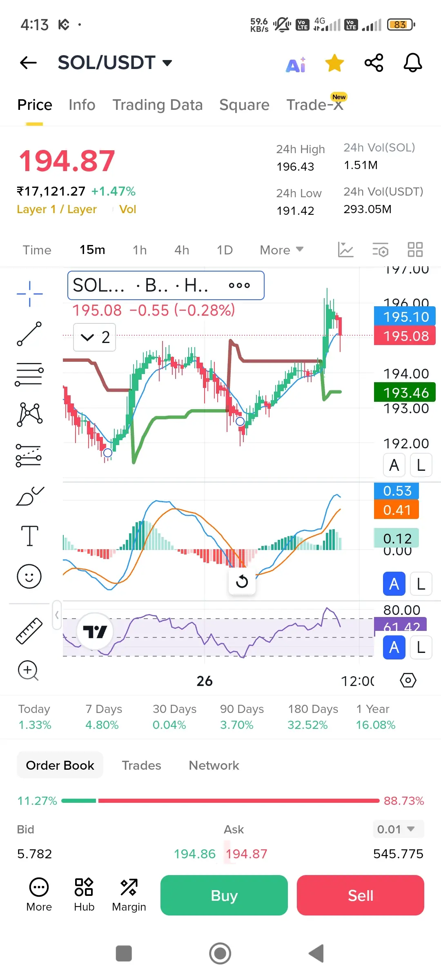Tap the Android back triangle

pos(316,953)
